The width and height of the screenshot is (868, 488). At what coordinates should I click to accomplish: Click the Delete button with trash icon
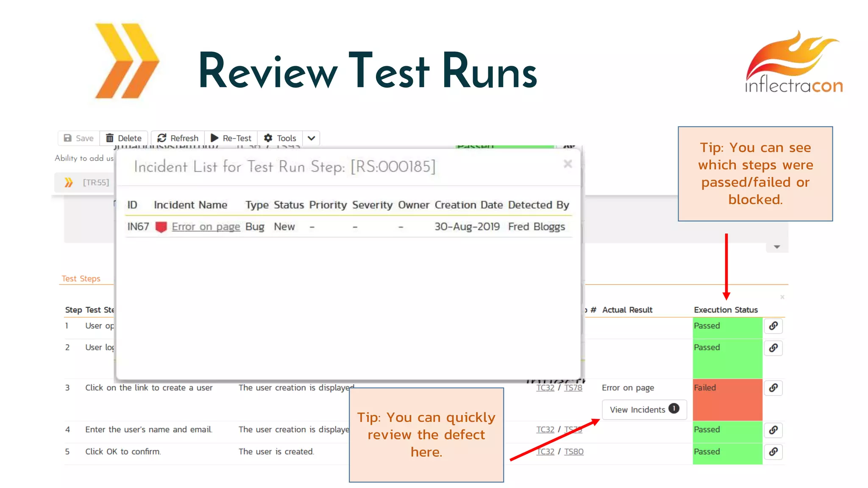(x=124, y=138)
